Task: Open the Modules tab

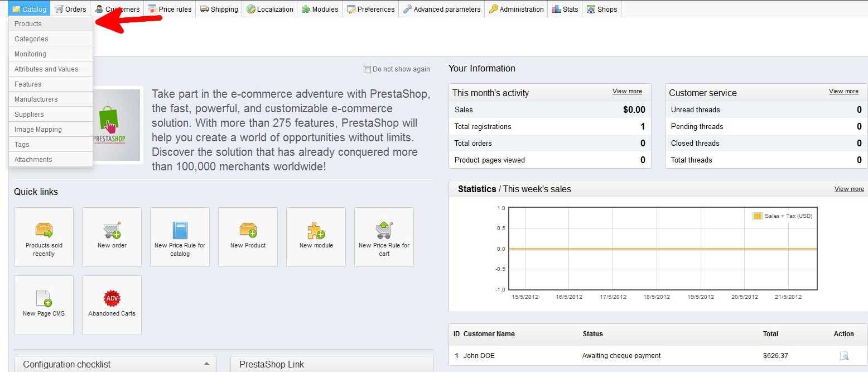Action: 320,9
